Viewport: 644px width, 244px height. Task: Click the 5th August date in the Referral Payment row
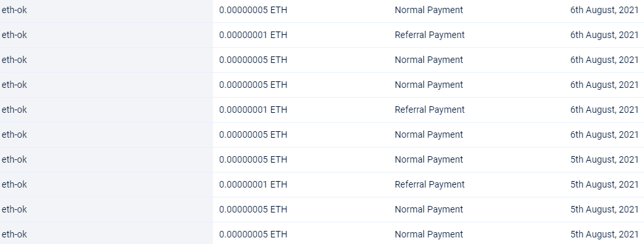tap(604, 184)
